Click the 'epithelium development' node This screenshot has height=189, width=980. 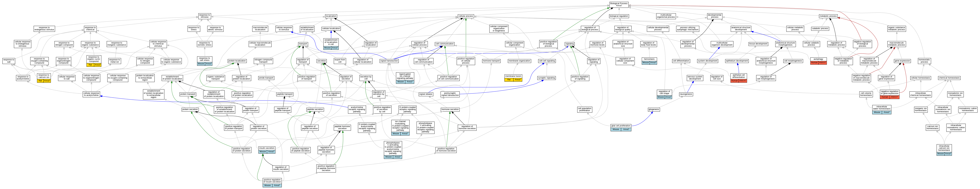[x=737, y=61]
